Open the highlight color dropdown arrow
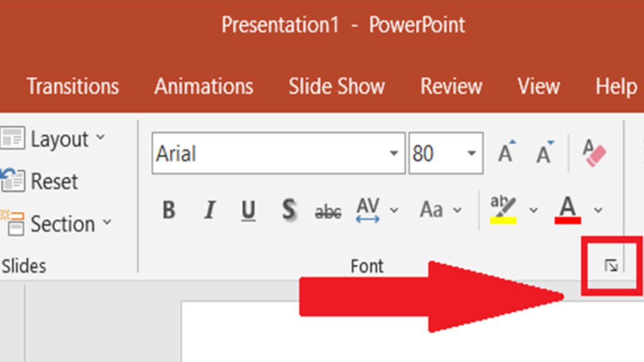 (533, 210)
